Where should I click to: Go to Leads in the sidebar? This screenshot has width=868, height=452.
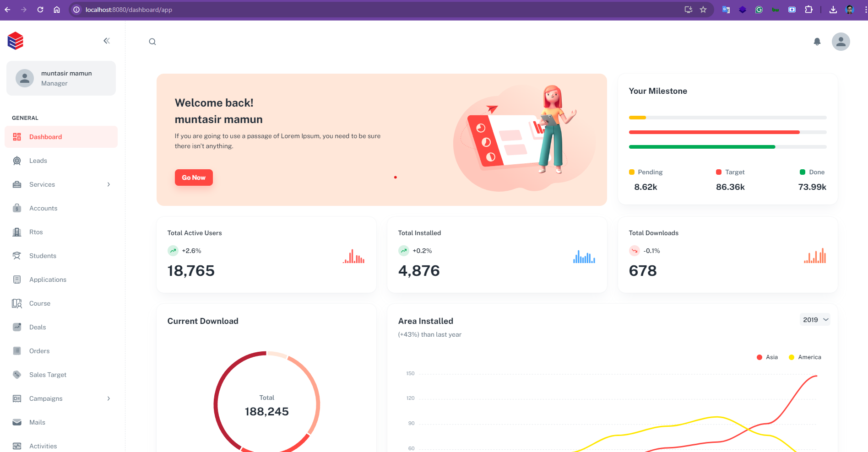(x=38, y=161)
